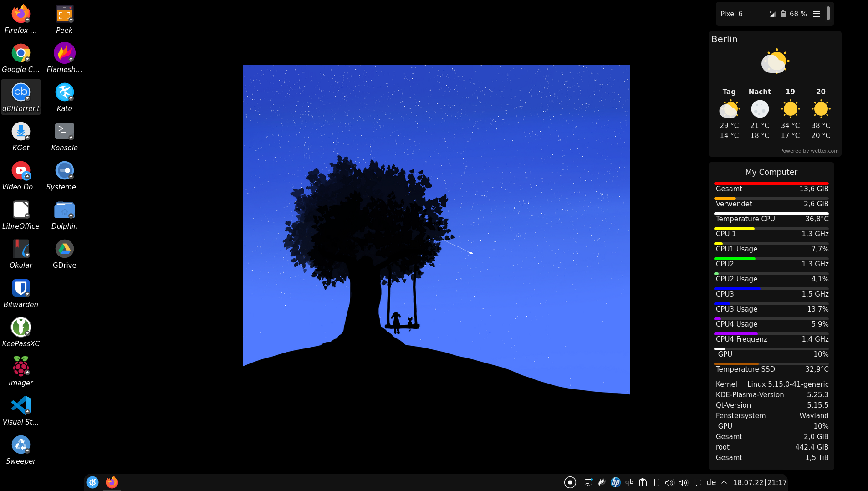
Task: Click the tree wallpaper picture frame
Action: tap(436, 230)
